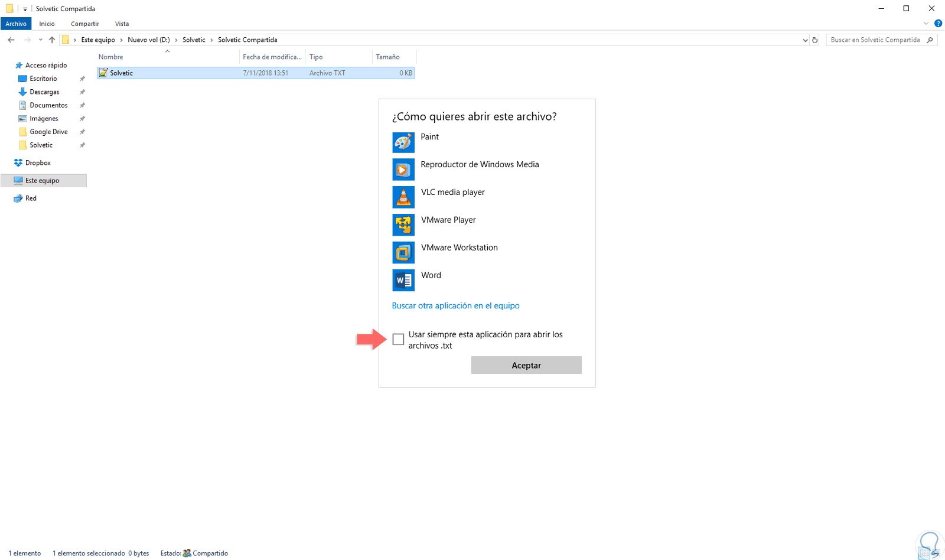Expand the Solvetic breadcrumb chevron
This screenshot has height=560, width=945.
click(211, 40)
